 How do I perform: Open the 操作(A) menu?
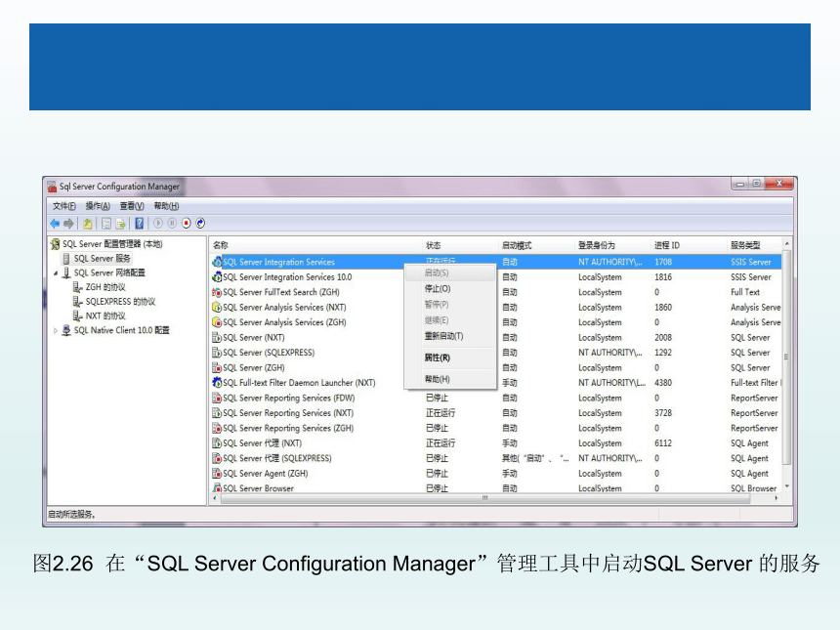point(98,206)
